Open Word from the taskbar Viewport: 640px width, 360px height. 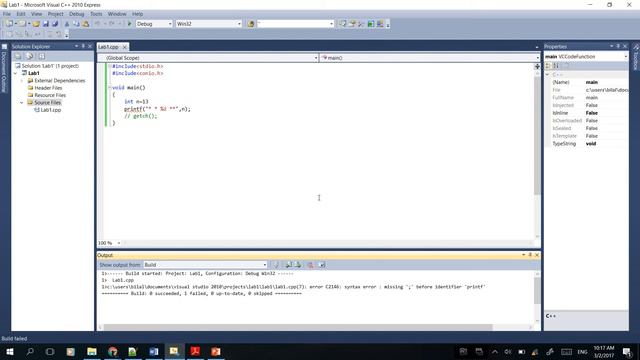[153, 351]
